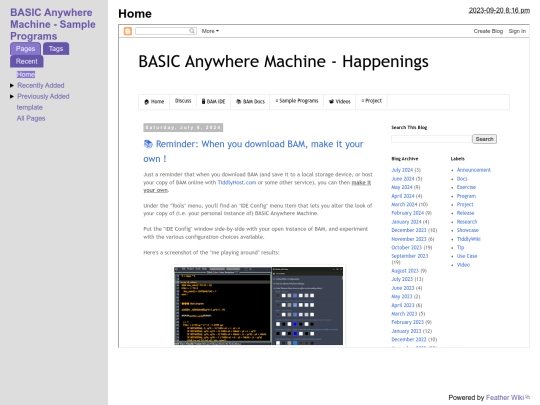
Task: Open March 2024 blog archive
Action: point(404,205)
